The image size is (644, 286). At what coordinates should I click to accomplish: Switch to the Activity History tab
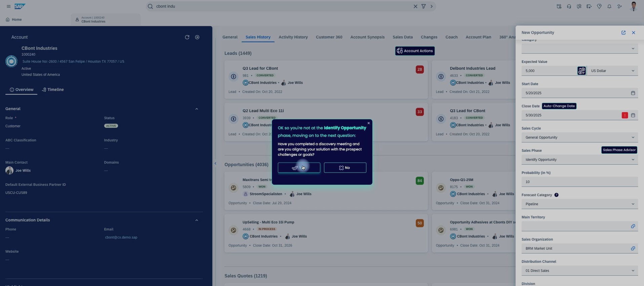click(x=293, y=37)
